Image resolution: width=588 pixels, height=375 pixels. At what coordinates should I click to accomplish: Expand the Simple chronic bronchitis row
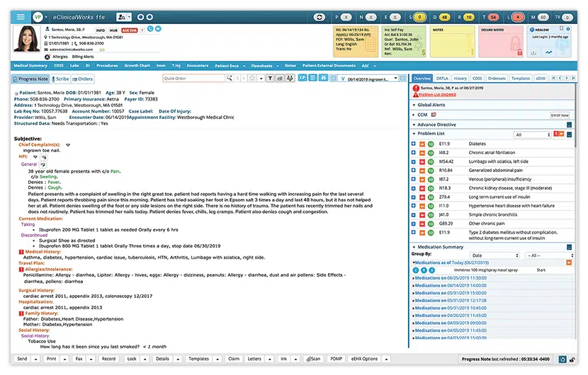coord(414,214)
